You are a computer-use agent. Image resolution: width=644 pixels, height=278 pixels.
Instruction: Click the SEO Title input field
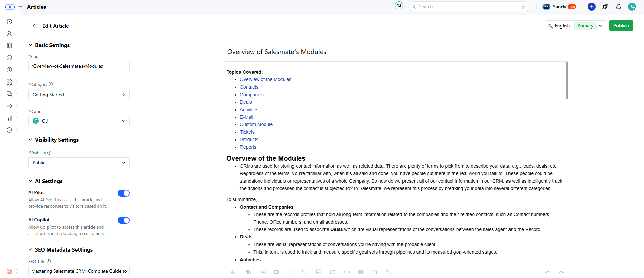pos(79,271)
